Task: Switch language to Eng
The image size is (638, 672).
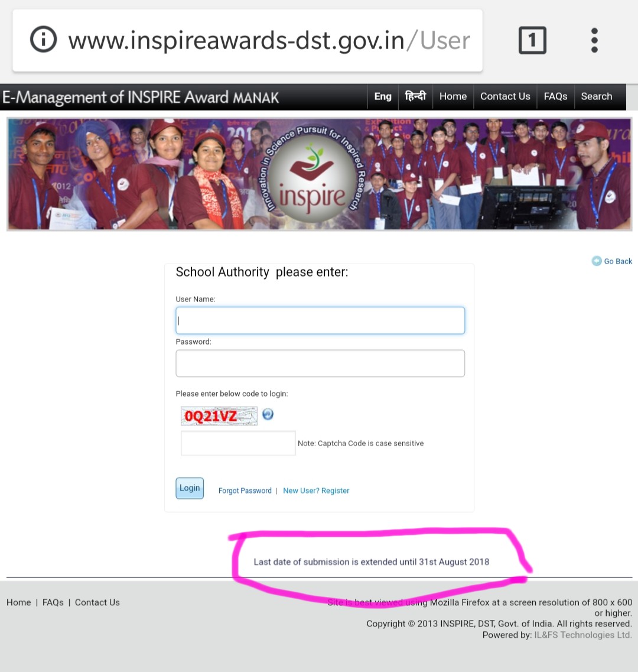Action: pyautogui.click(x=383, y=96)
